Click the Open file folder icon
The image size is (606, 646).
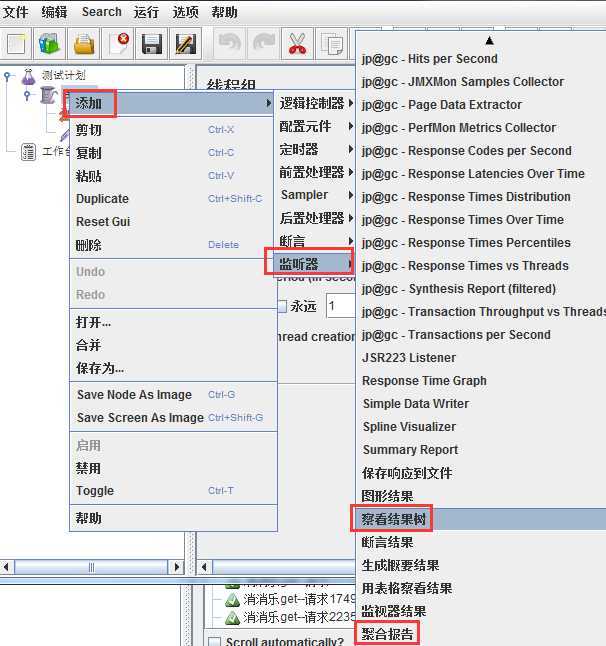[x=84, y=44]
